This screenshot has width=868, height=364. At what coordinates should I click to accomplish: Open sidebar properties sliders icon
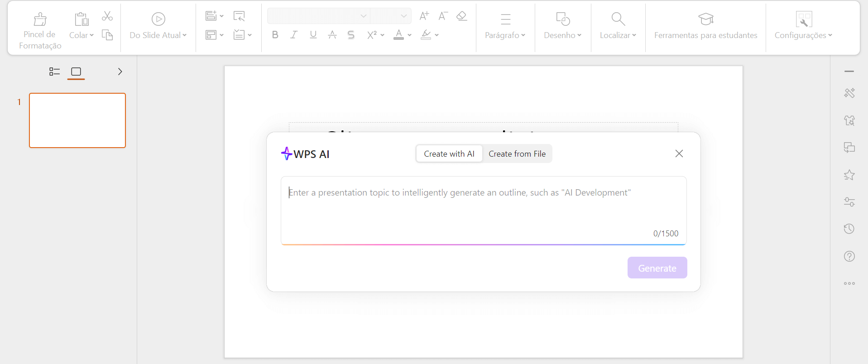tap(849, 202)
